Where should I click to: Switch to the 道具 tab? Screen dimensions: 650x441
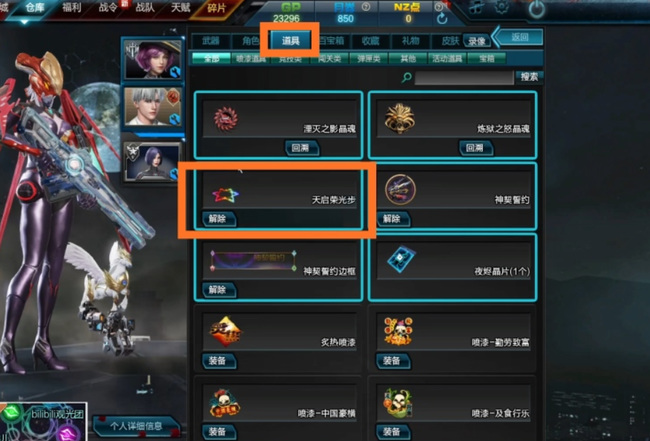click(x=290, y=41)
